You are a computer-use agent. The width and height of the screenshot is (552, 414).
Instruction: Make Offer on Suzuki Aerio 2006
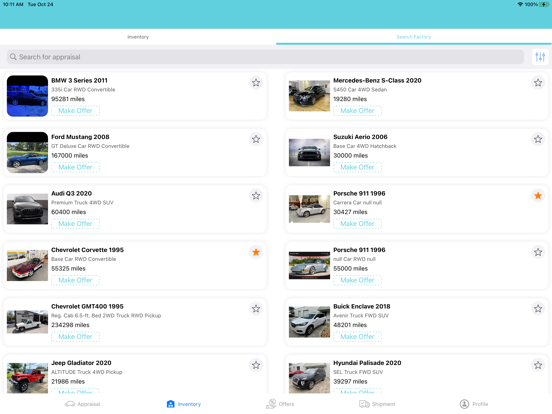coord(357,167)
